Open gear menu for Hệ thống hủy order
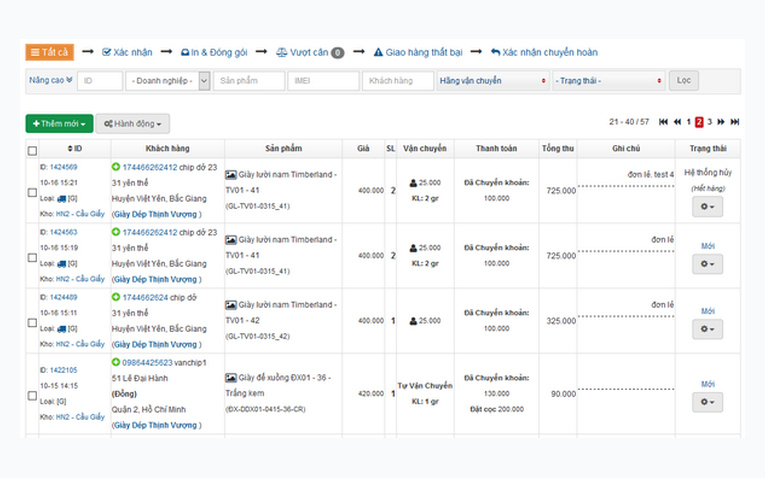The image size is (765, 478). point(707,207)
